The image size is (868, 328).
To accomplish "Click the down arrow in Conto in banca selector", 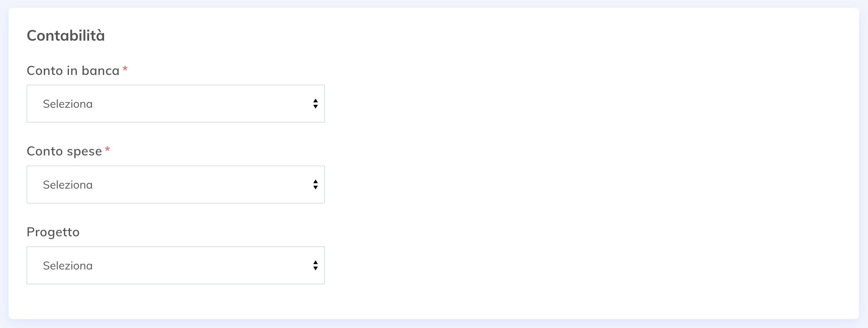I will point(316,107).
